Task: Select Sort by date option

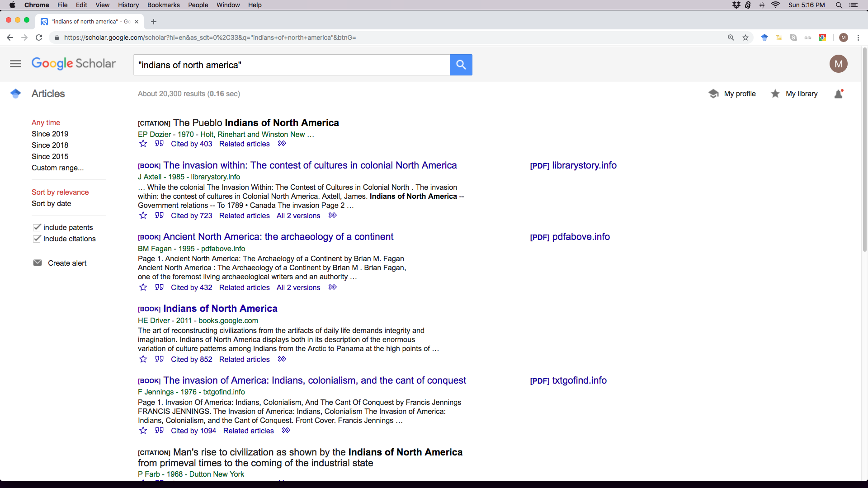Action: click(51, 203)
